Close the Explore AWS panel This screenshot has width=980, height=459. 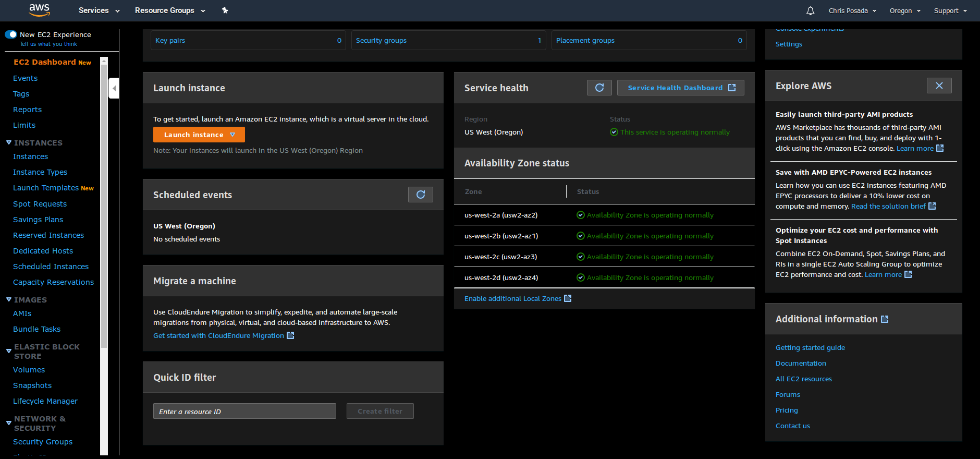(939, 86)
